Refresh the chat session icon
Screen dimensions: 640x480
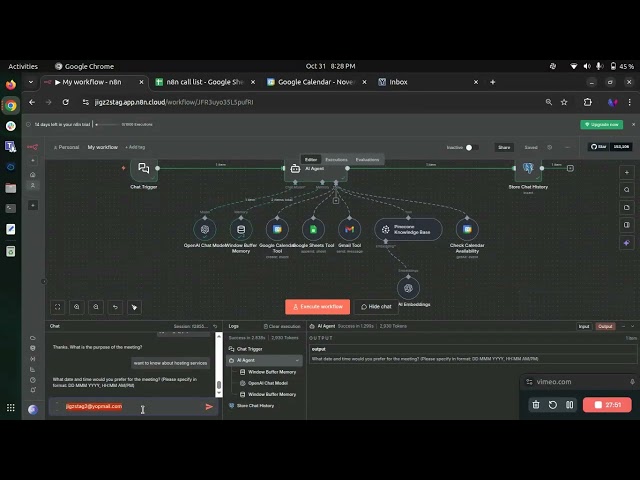pyautogui.click(x=215, y=326)
